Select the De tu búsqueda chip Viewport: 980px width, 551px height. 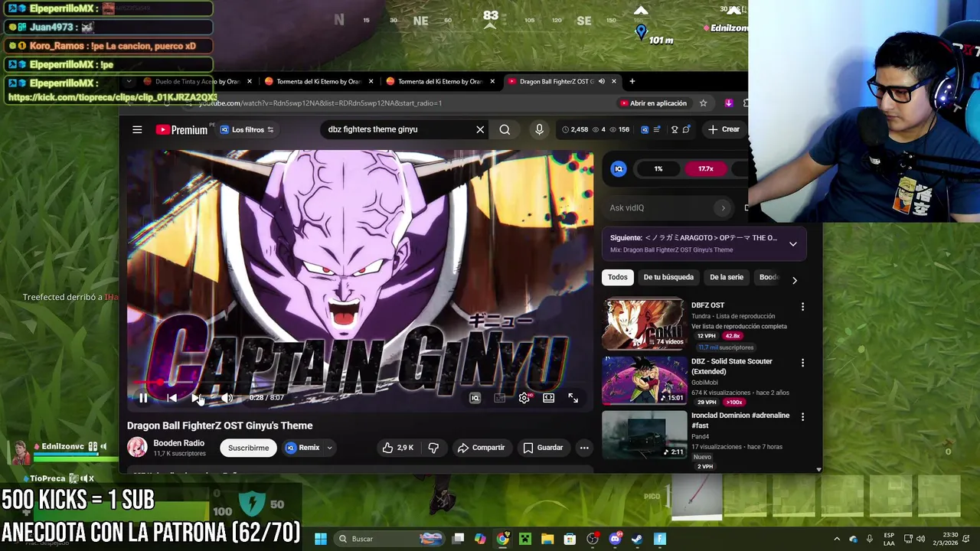[x=668, y=277]
